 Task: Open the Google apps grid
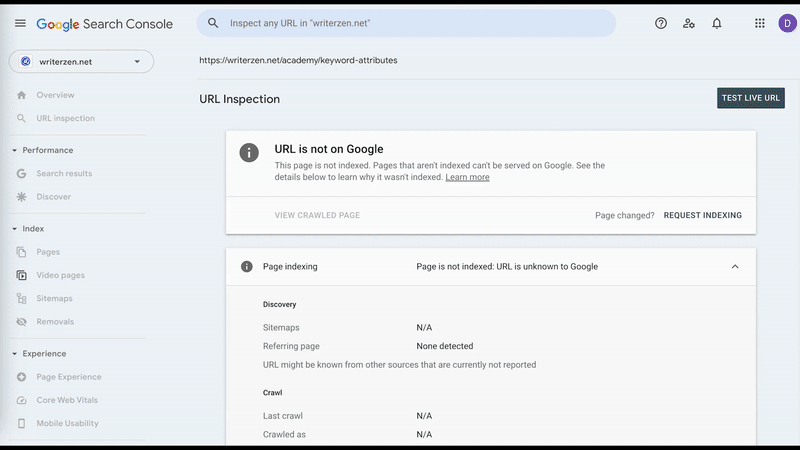coord(760,23)
